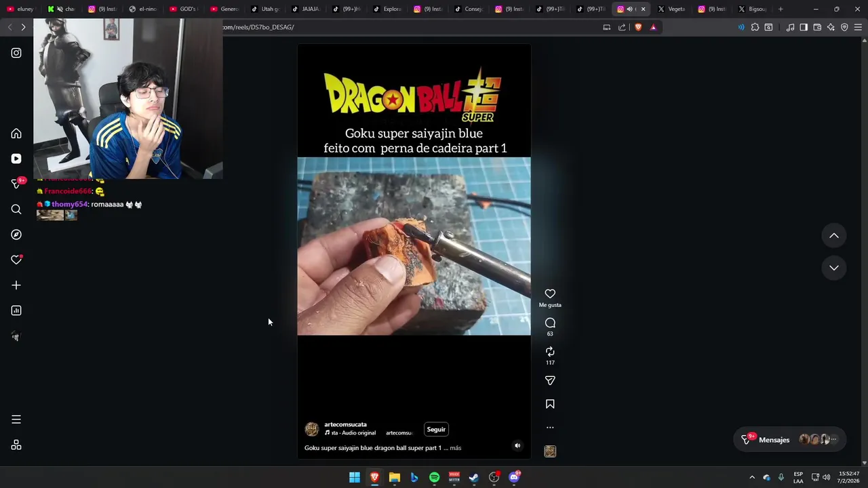Switch to the 'Vegeta' X tab
This screenshot has height=488, width=868.
671,9
